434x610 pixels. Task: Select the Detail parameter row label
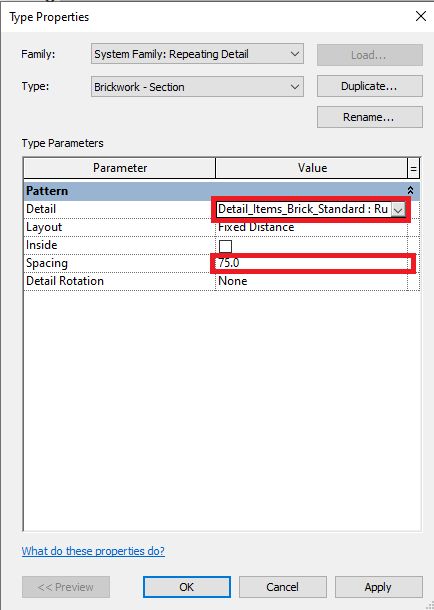point(41,209)
